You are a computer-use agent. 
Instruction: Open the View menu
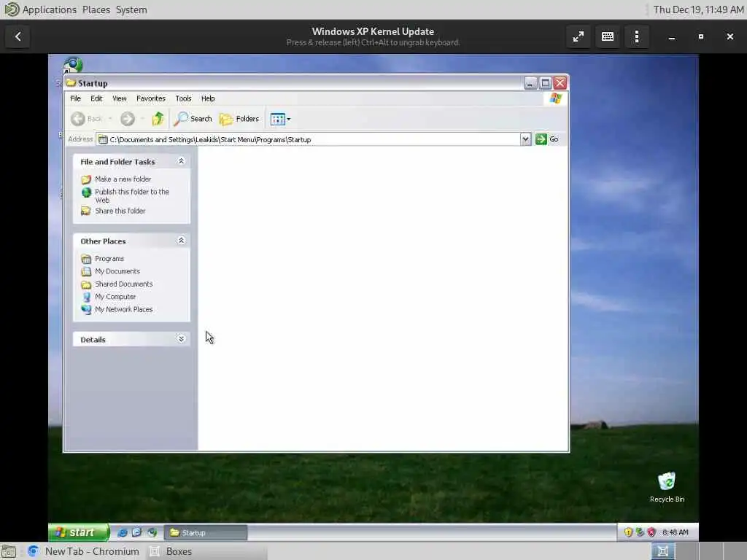pyautogui.click(x=119, y=98)
